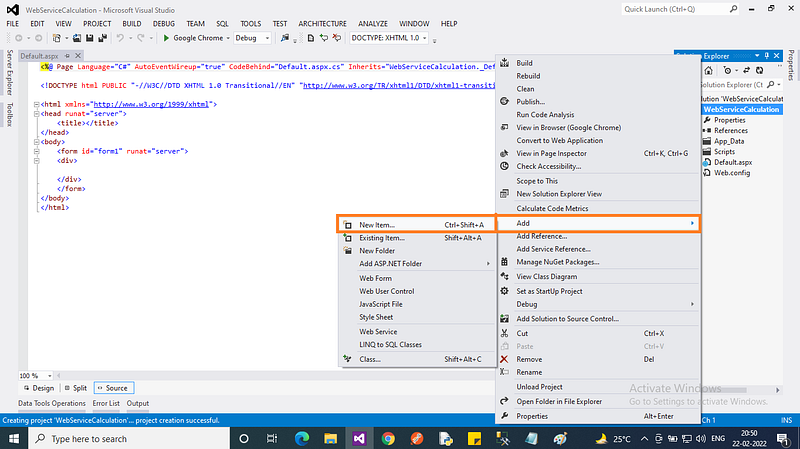
Task: Pin the Solution Explorer panel
Action: point(766,56)
